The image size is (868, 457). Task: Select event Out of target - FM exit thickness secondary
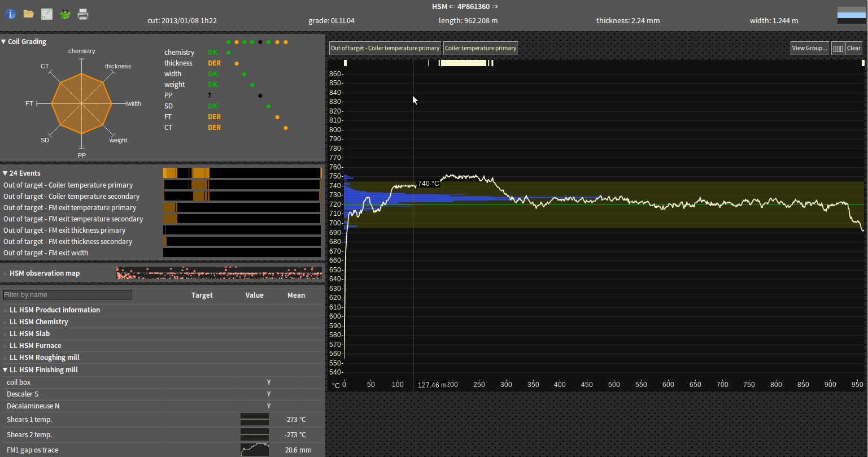162,241
